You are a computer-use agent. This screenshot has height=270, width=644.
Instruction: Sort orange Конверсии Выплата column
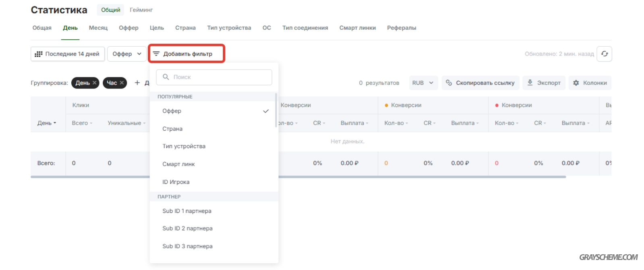[465, 123]
